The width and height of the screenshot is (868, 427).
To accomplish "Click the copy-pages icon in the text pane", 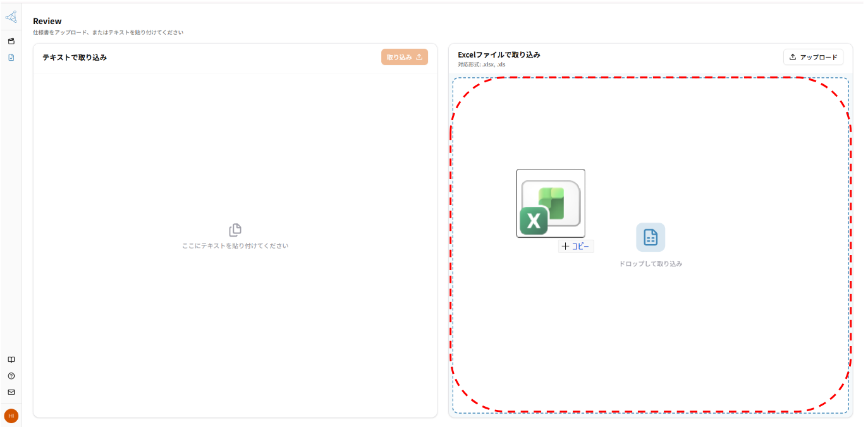I will tap(235, 230).
